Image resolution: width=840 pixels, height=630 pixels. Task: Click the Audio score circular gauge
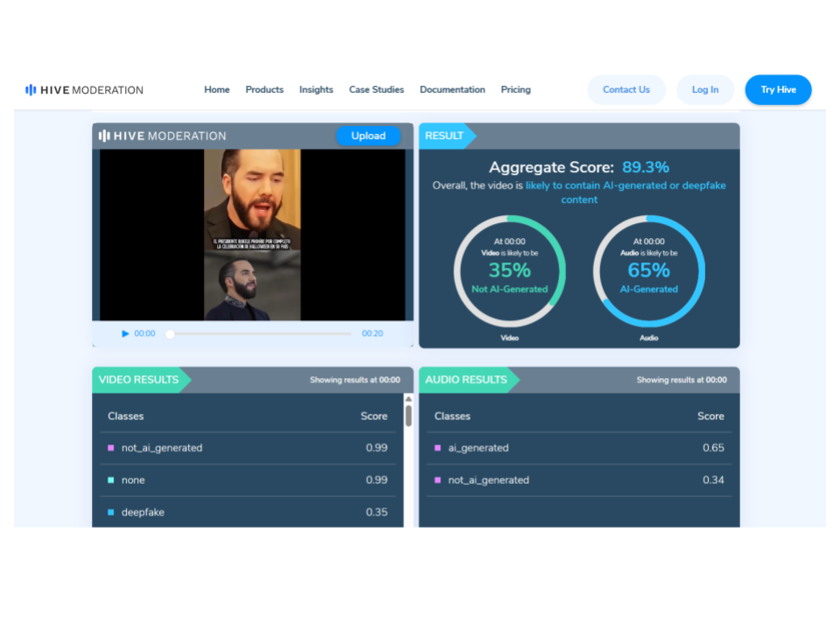click(x=648, y=271)
